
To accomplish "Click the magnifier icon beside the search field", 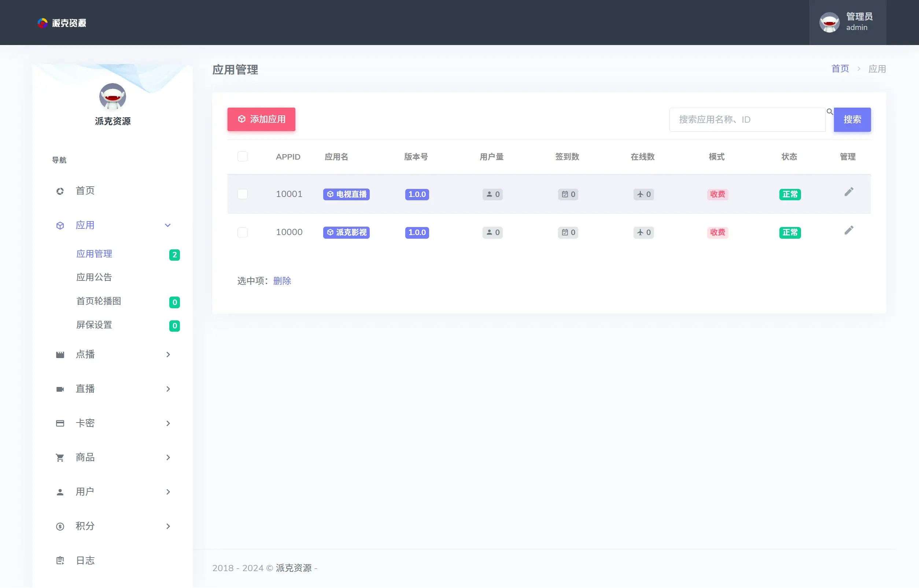I will [x=830, y=112].
